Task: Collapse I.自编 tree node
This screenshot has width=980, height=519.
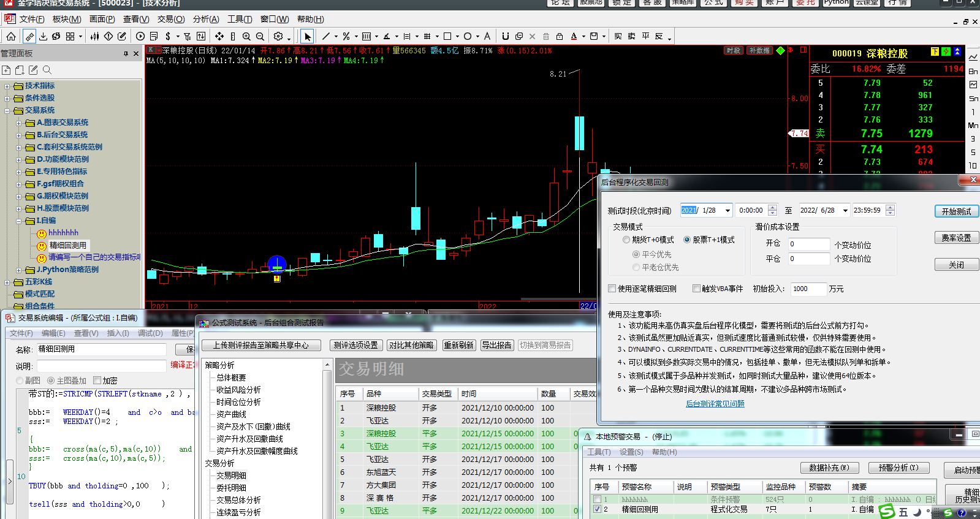Action: point(18,221)
